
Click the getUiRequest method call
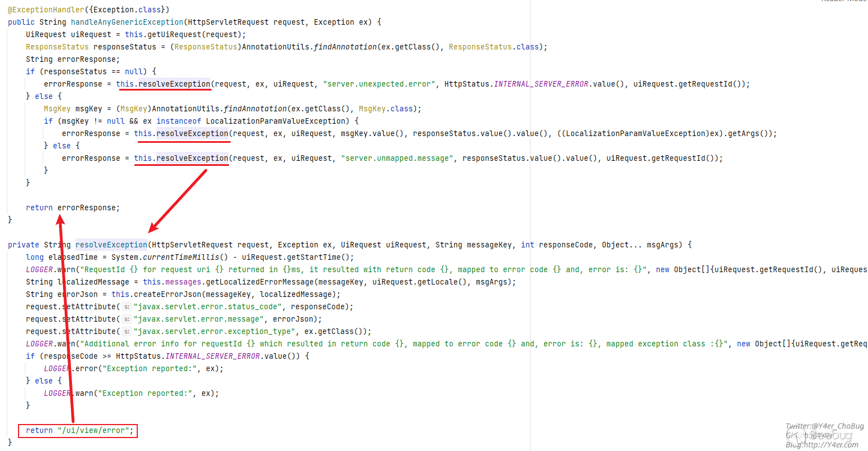(177, 34)
